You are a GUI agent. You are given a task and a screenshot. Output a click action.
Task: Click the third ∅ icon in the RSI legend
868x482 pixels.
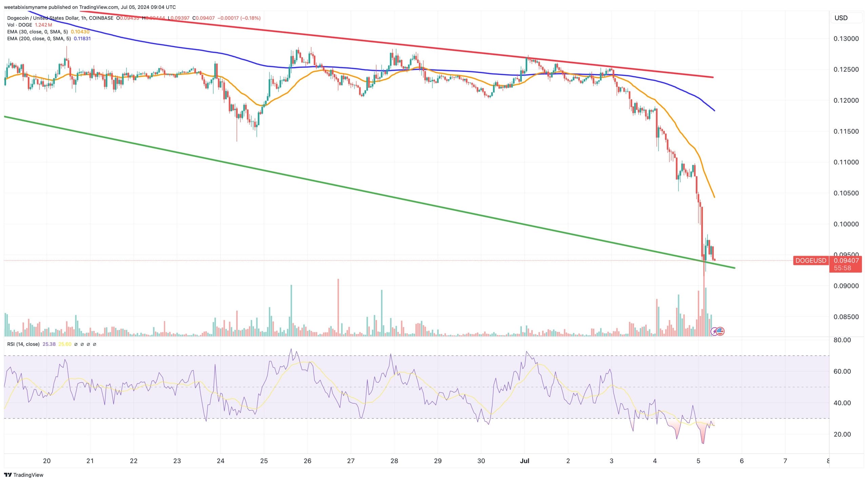click(88, 344)
